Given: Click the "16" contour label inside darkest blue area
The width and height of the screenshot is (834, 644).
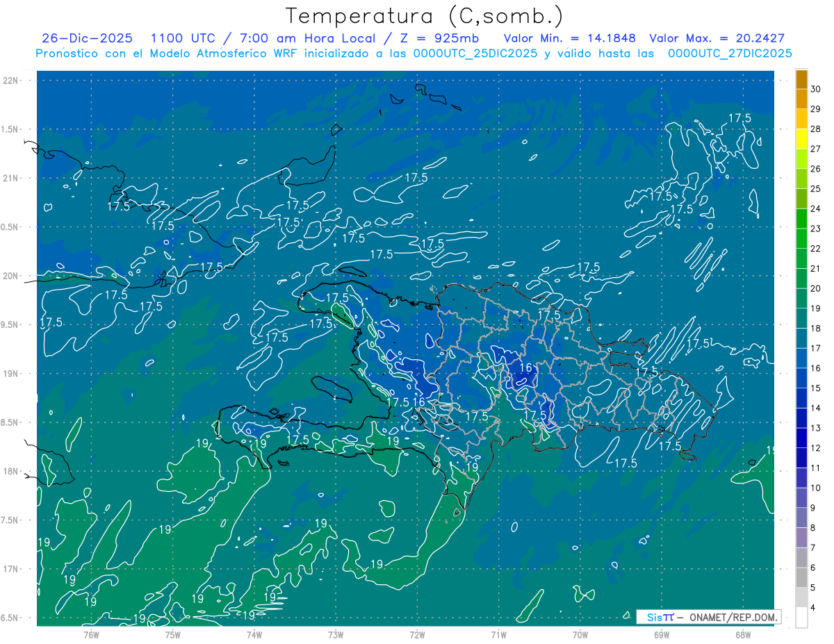Looking at the screenshot, I should click(x=526, y=368).
